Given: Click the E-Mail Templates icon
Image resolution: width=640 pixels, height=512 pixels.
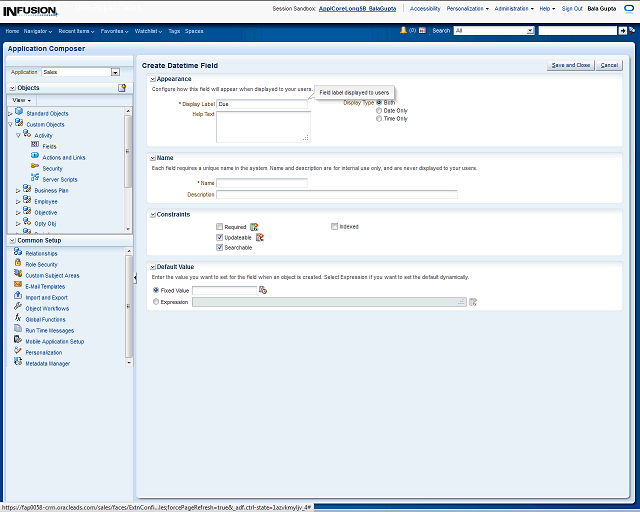Looking at the screenshot, I should pos(18,286).
